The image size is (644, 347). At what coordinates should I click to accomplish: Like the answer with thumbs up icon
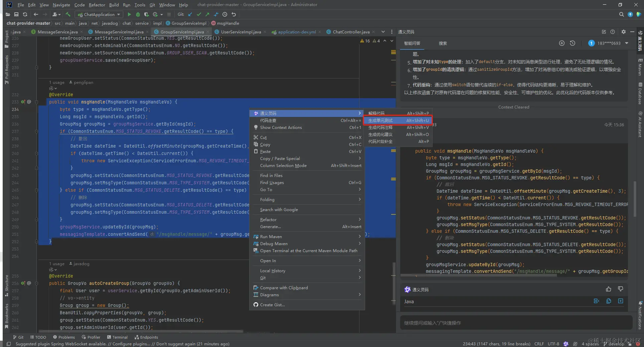coord(609,289)
